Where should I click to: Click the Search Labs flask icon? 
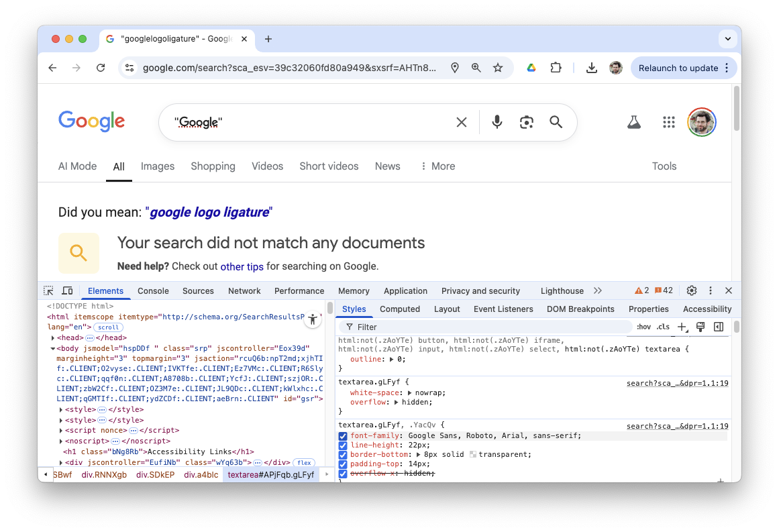(633, 122)
